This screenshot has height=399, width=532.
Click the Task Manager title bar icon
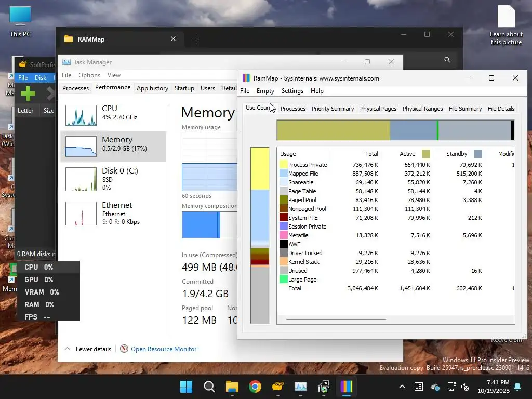(66, 62)
